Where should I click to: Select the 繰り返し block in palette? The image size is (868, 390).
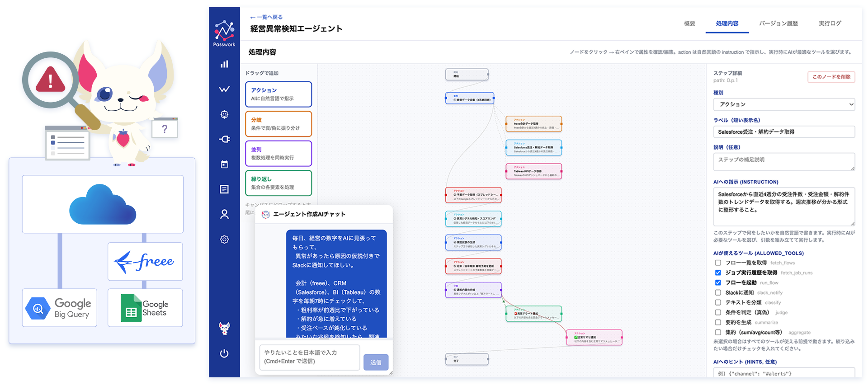click(278, 183)
